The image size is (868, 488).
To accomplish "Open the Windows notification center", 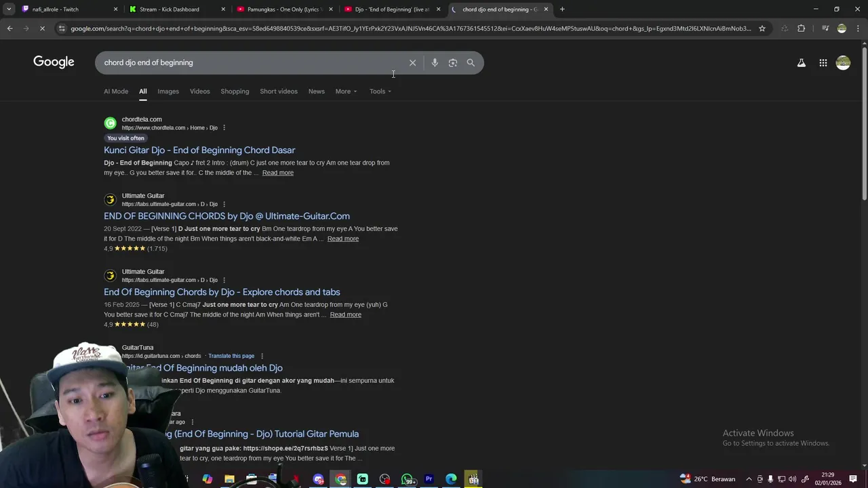I will tap(853, 479).
